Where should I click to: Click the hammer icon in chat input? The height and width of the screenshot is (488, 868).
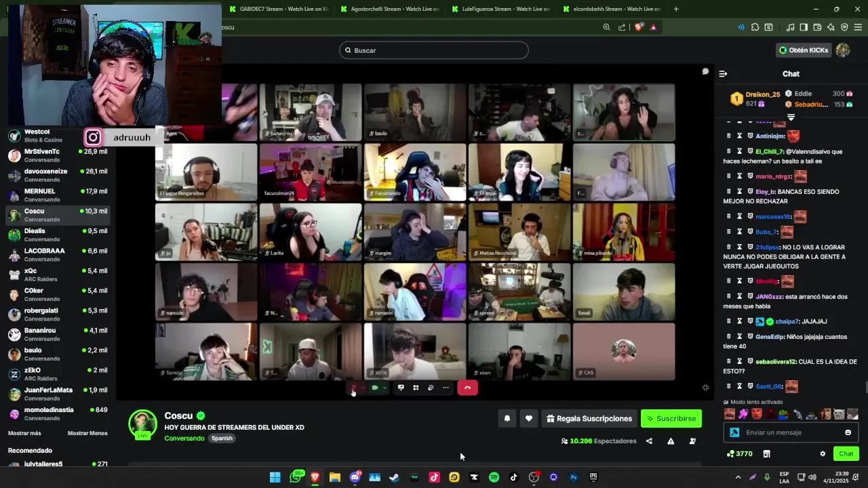734,432
